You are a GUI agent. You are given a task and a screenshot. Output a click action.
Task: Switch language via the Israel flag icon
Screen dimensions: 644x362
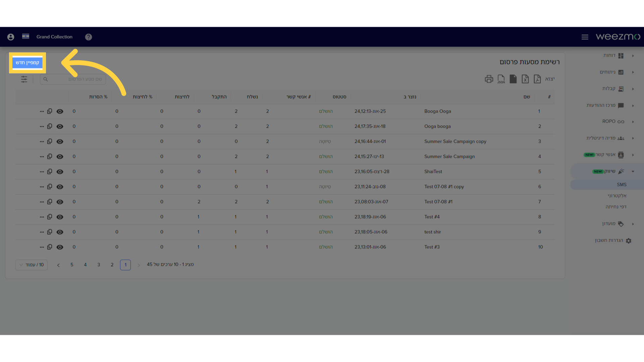(25, 36)
